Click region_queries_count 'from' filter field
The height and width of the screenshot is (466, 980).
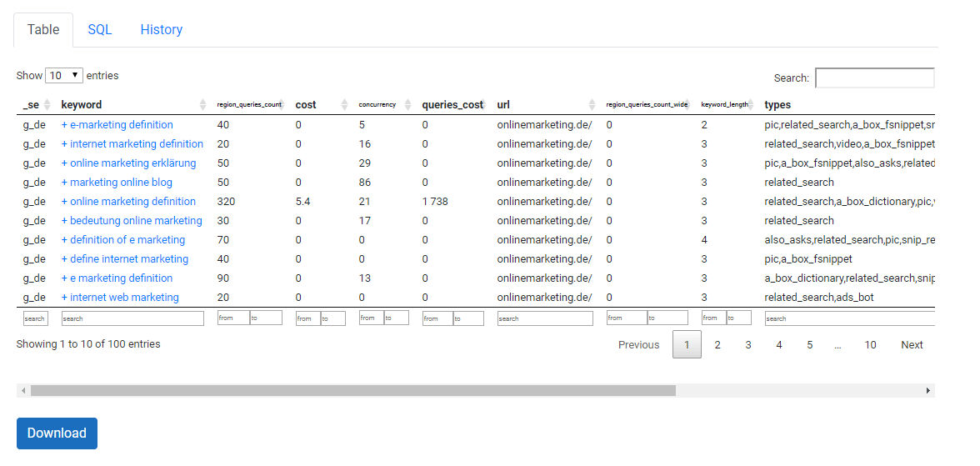(233, 318)
